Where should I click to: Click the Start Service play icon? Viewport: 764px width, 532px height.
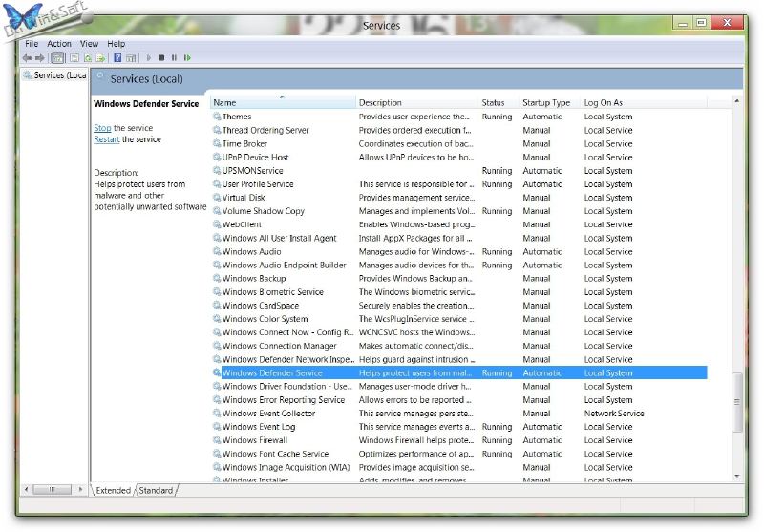149,58
